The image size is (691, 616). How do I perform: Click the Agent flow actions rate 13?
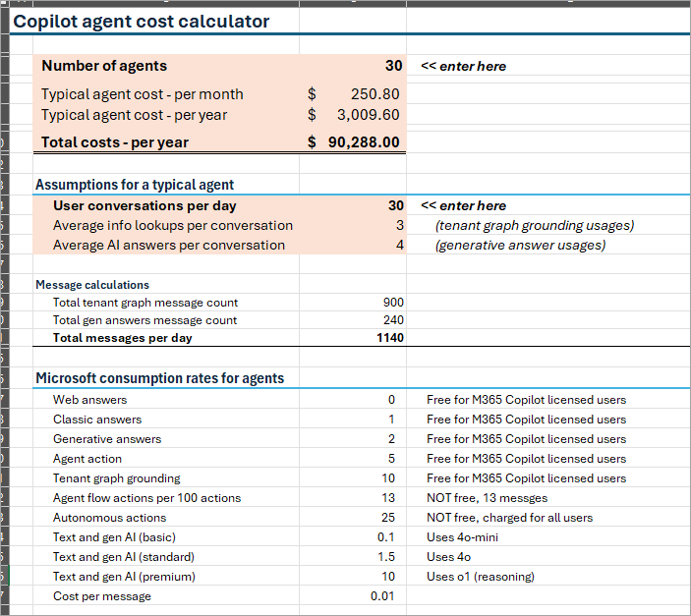388,498
